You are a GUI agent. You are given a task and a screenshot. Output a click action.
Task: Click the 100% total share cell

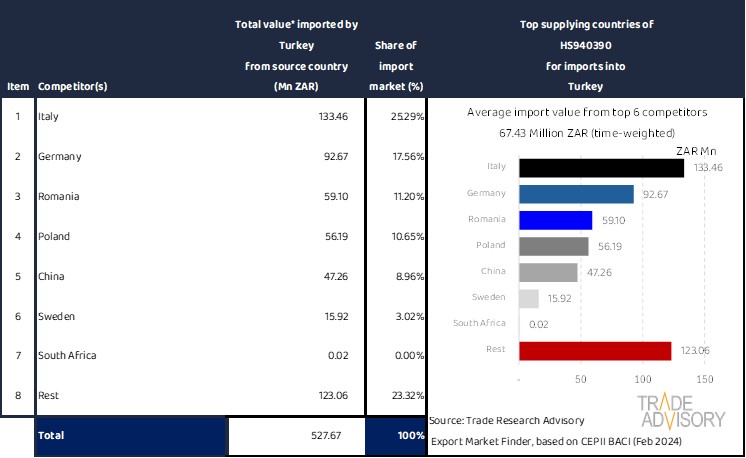point(395,436)
